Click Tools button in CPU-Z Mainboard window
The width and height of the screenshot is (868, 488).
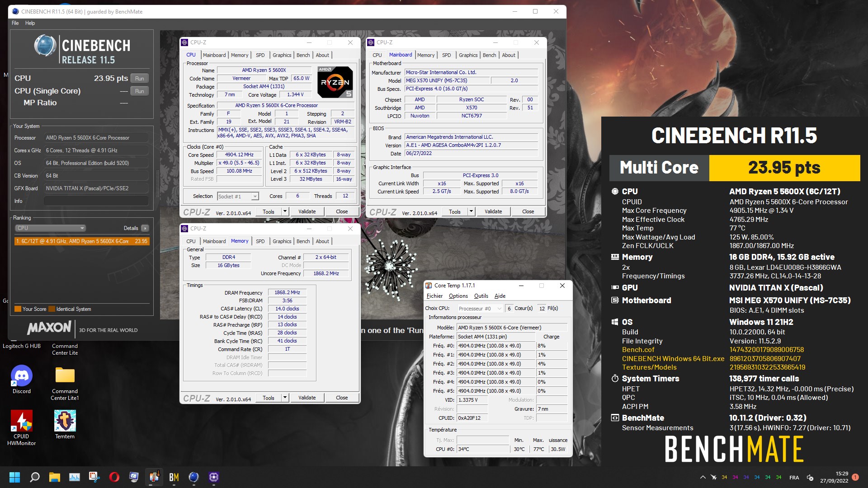(x=454, y=211)
